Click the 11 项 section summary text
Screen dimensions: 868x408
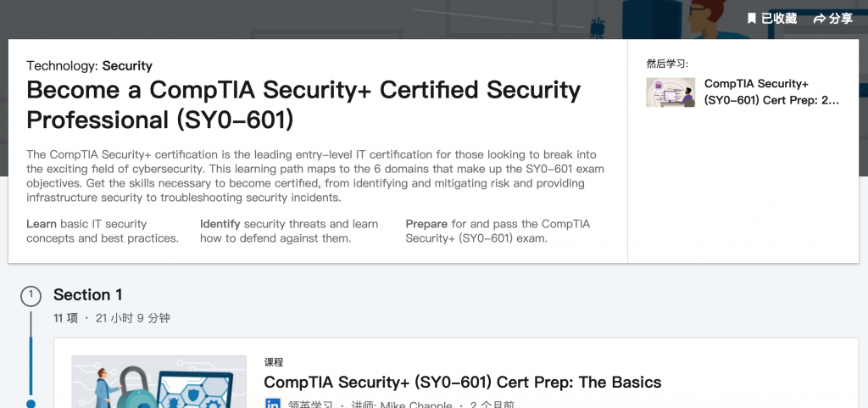coord(65,318)
